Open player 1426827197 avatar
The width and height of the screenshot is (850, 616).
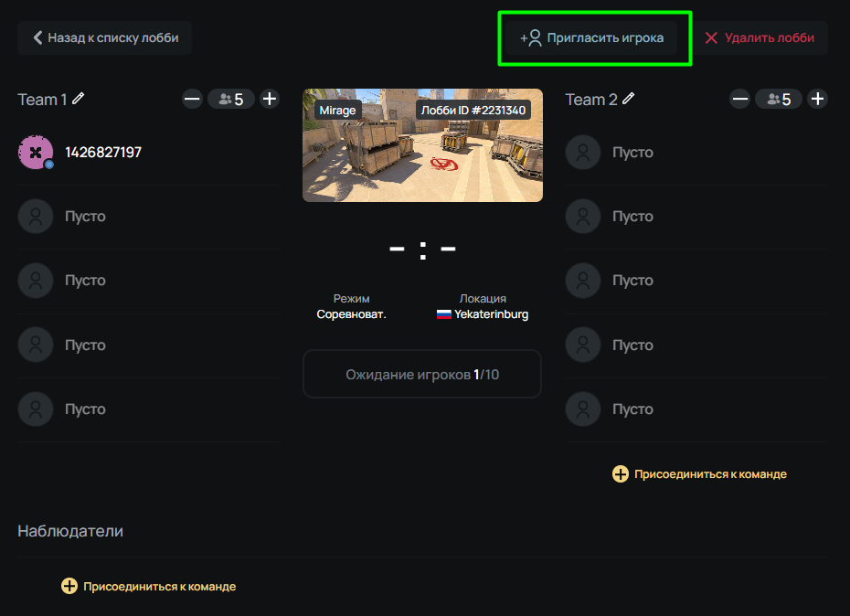pos(36,153)
